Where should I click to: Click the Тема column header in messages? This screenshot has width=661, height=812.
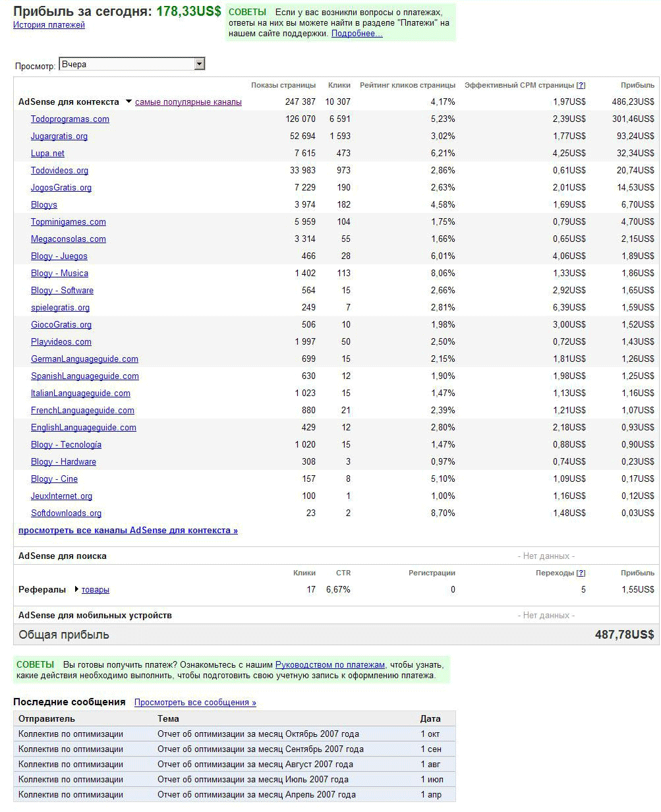pos(168,719)
